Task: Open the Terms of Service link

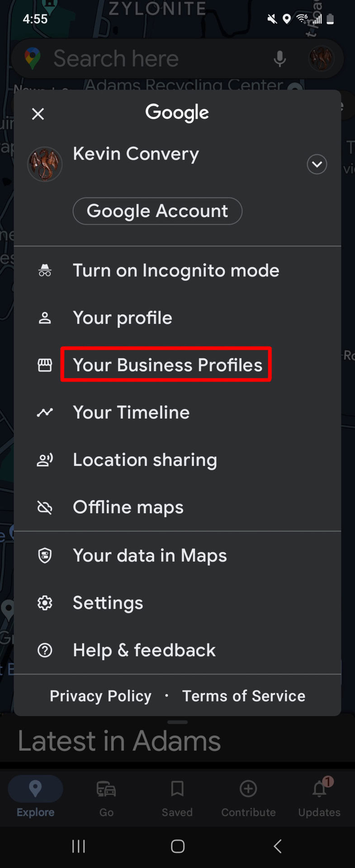Action: coord(244,696)
